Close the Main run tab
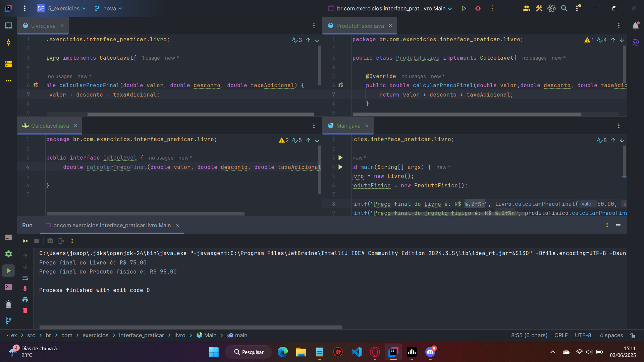Viewport: 644px width, 362px height. (178, 226)
